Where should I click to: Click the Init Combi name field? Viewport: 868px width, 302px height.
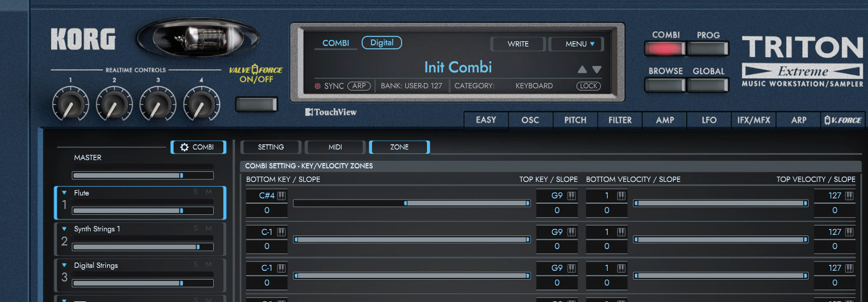tap(458, 67)
